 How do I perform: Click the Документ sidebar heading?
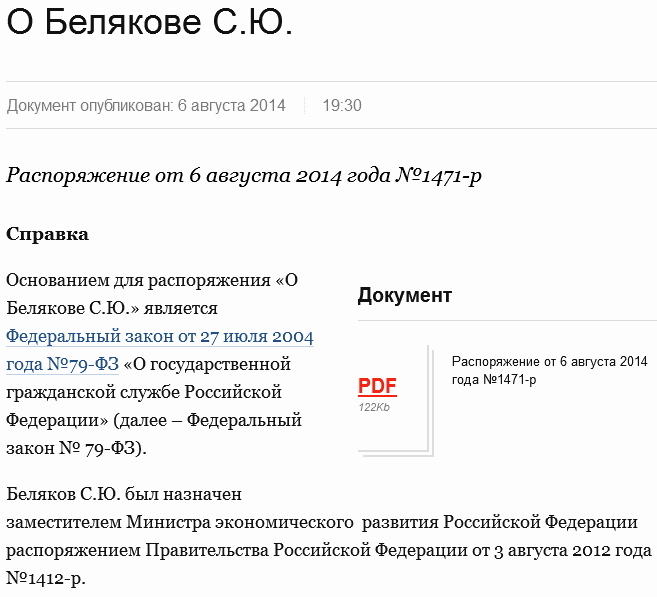point(404,295)
